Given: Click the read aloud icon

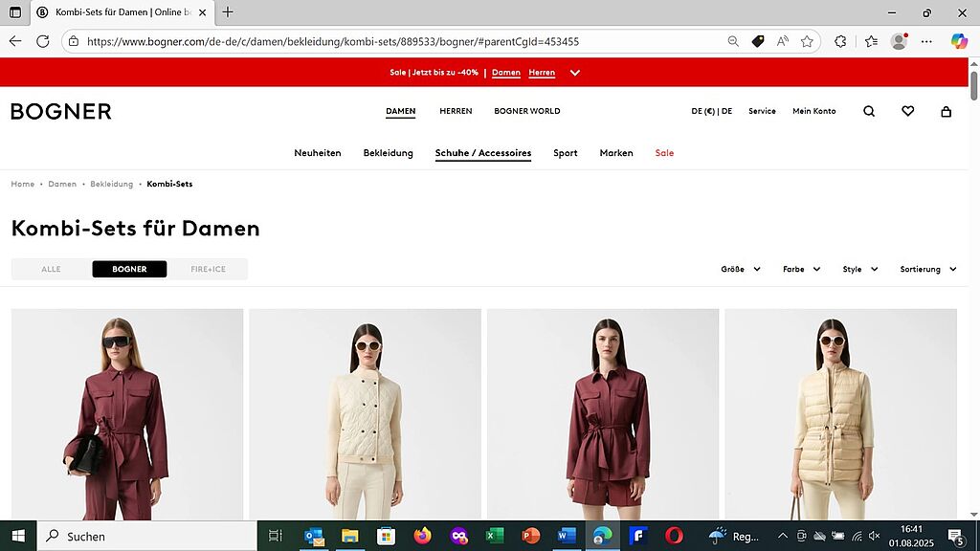Looking at the screenshot, I should pos(782,41).
